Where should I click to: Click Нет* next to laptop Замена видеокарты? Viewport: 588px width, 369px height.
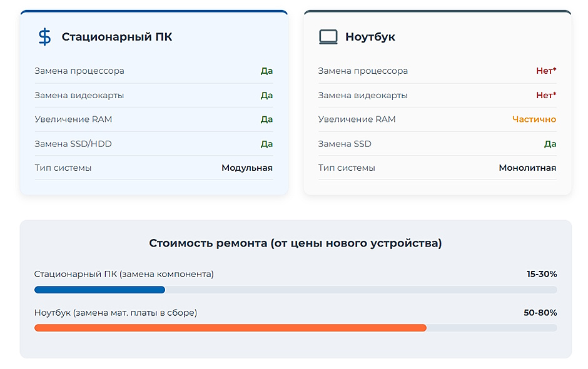coord(546,95)
